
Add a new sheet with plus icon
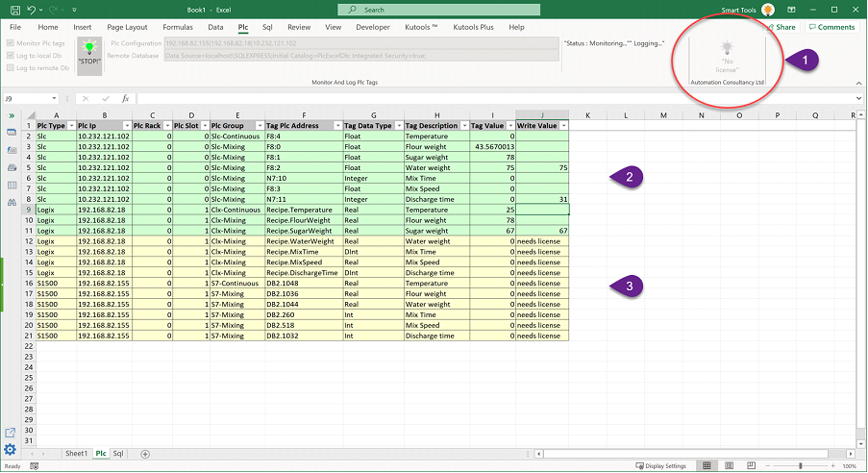pyautogui.click(x=145, y=454)
